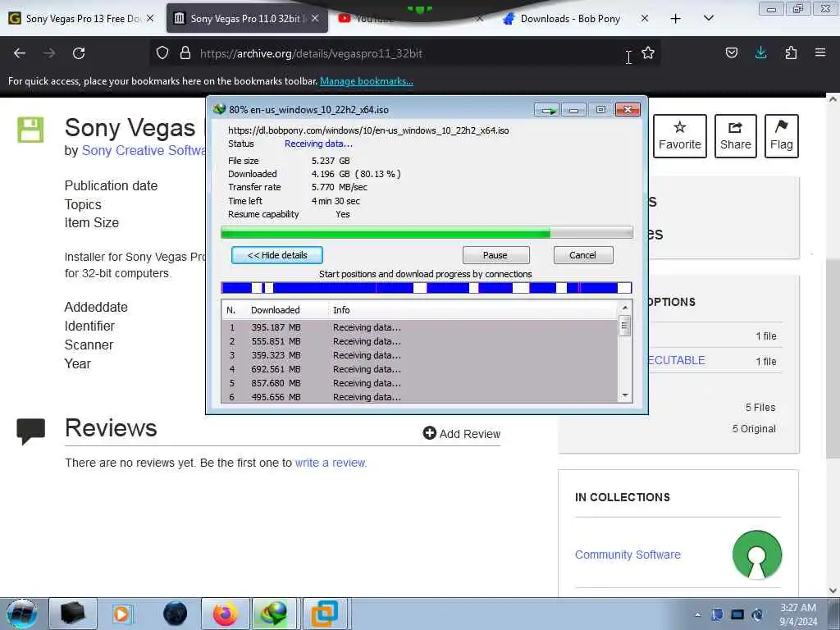The width and height of the screenshot is (840, 630).
Task: Close the Sony Vegas Pro 13 tab
Action: coord(151,18)
